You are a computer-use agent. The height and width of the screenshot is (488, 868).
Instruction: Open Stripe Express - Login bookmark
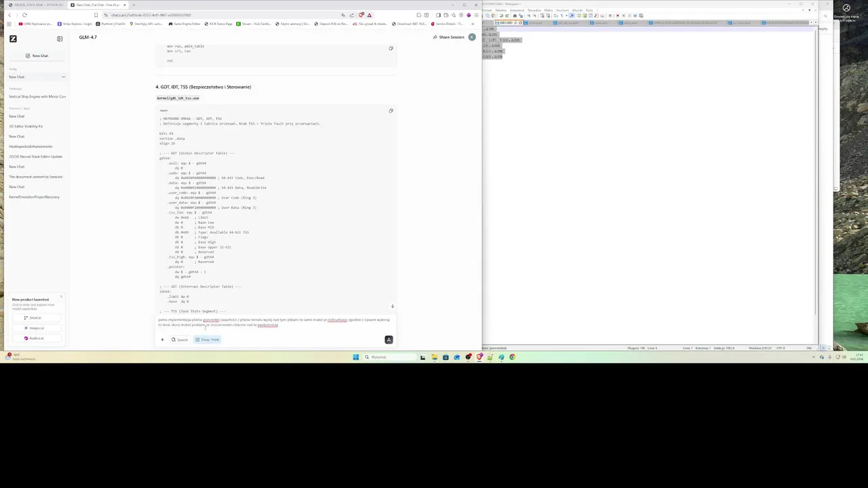(x=75, y=24)
